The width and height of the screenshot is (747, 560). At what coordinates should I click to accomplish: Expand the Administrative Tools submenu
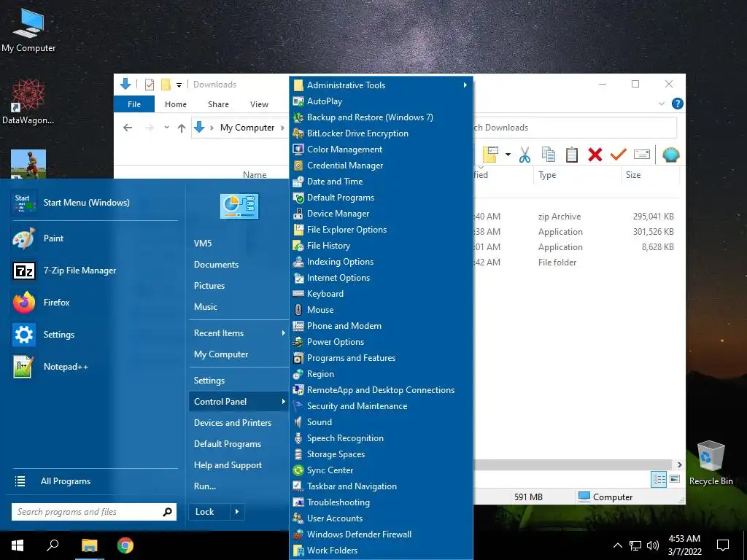[465, 85]
